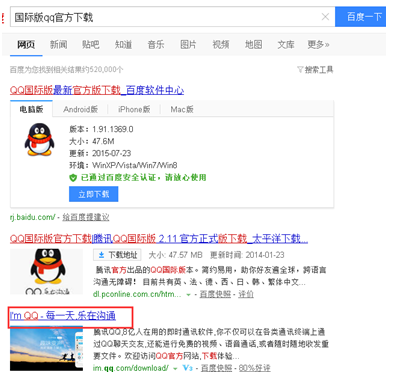Viewport: 398px width, 372px height.
Task: Click the 百度一下 search button
Action: point(360,16)
